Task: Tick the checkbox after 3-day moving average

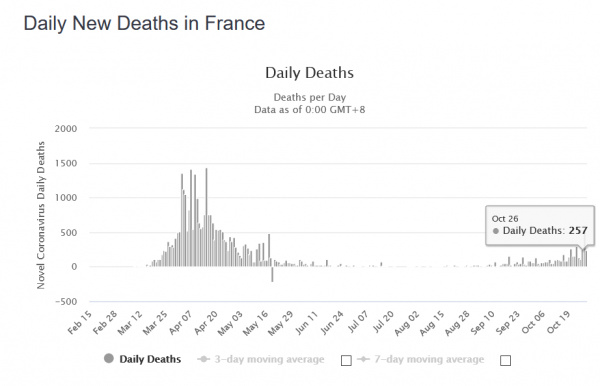Action: 346,360
